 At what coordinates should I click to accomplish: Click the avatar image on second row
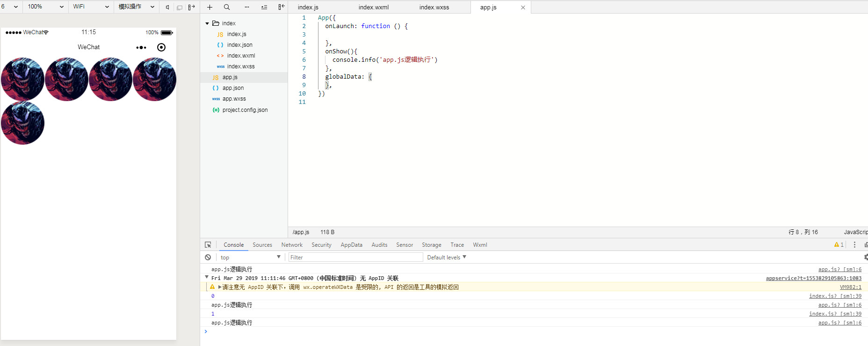coord(22,123)
